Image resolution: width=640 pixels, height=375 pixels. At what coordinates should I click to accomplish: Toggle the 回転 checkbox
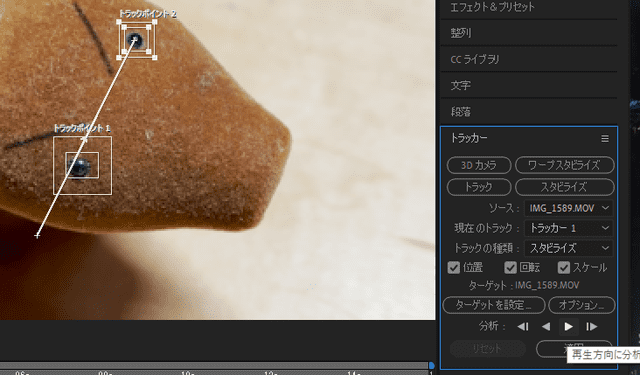(510, 268)
